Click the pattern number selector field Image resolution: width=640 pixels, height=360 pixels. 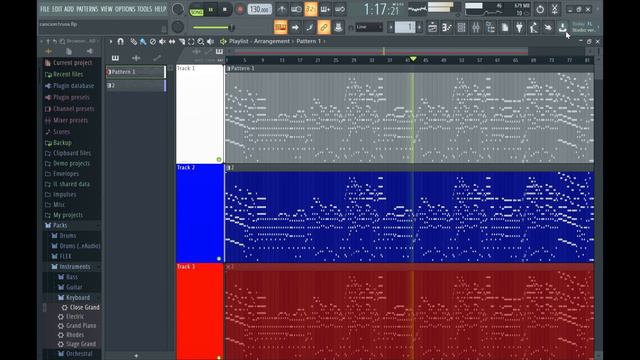tap(405, 27)
